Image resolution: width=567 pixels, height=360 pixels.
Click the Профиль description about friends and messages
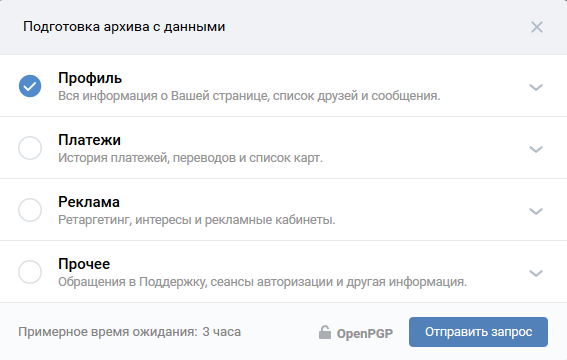tap(249, 96)
